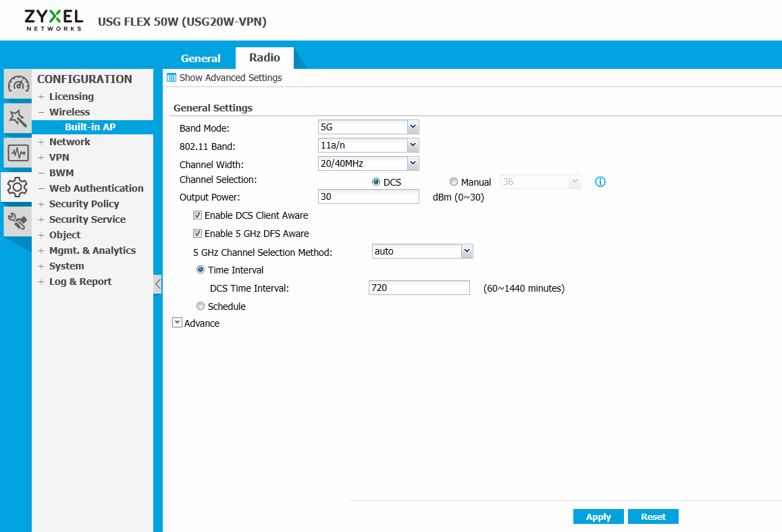
Task: Click the DCS Time Interval input field
Action: [x=419, y=288]
